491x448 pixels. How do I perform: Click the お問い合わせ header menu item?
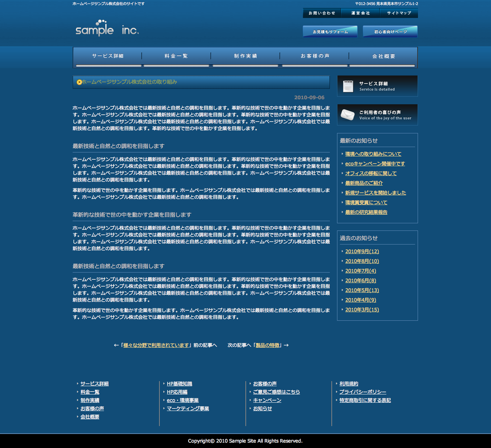point(322,13)
